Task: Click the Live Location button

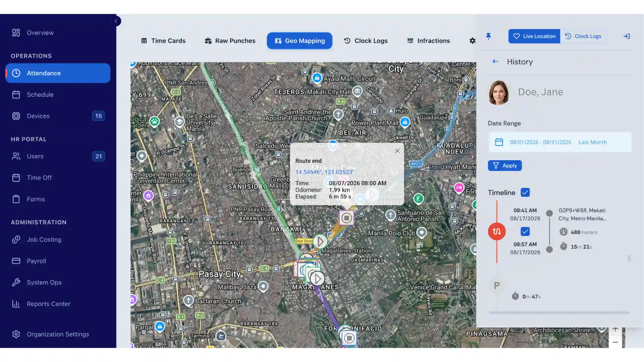Action: (x=534, y=36)
